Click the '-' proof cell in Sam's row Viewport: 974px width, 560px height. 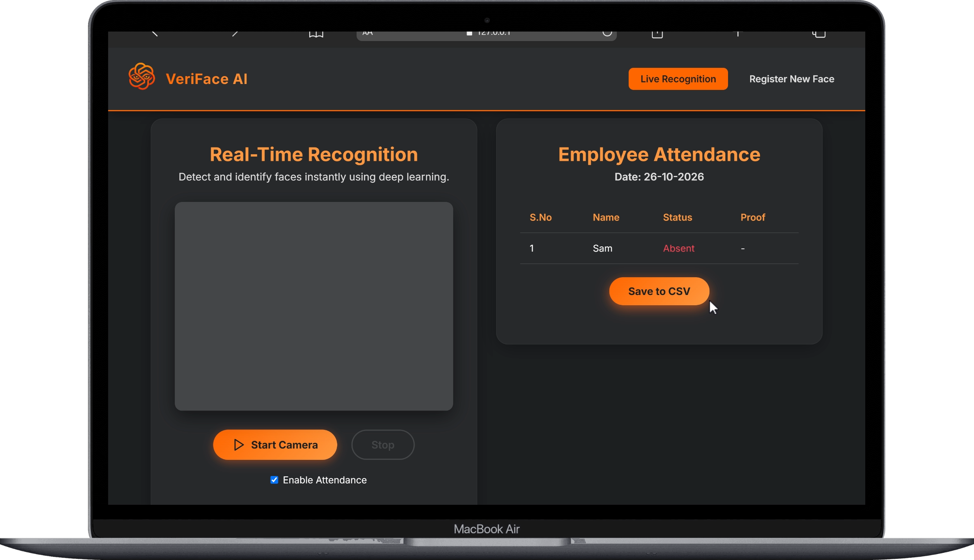click(x=743, y=248)
